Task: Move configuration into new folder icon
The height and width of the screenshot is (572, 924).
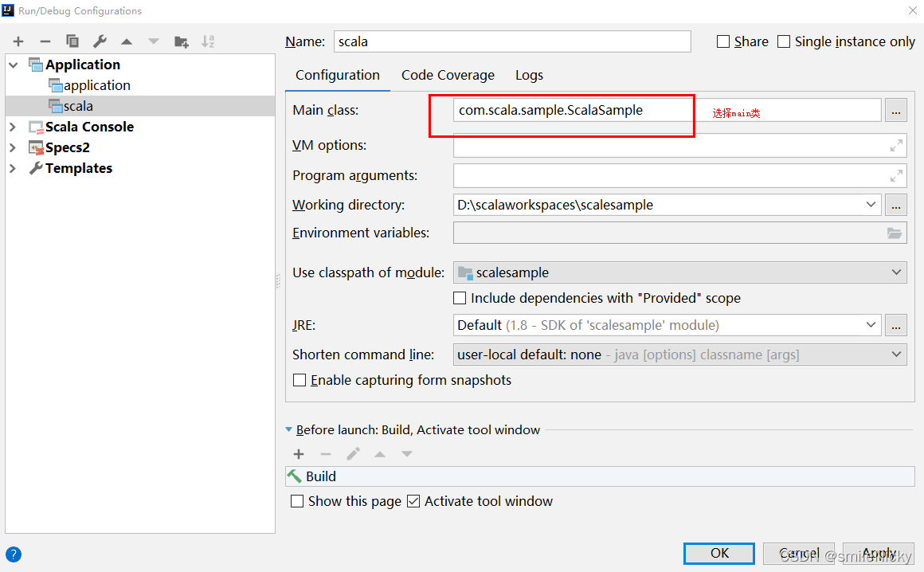Action: pos(182,41)
